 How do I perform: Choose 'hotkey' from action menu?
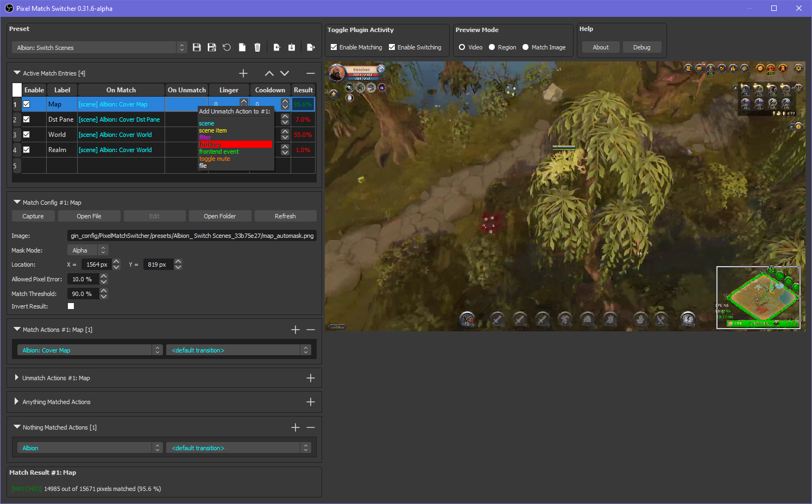coord(235,144)
